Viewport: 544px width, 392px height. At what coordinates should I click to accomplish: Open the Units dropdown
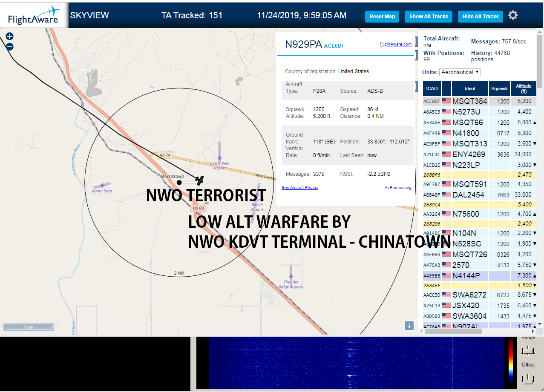coord(460,72)
